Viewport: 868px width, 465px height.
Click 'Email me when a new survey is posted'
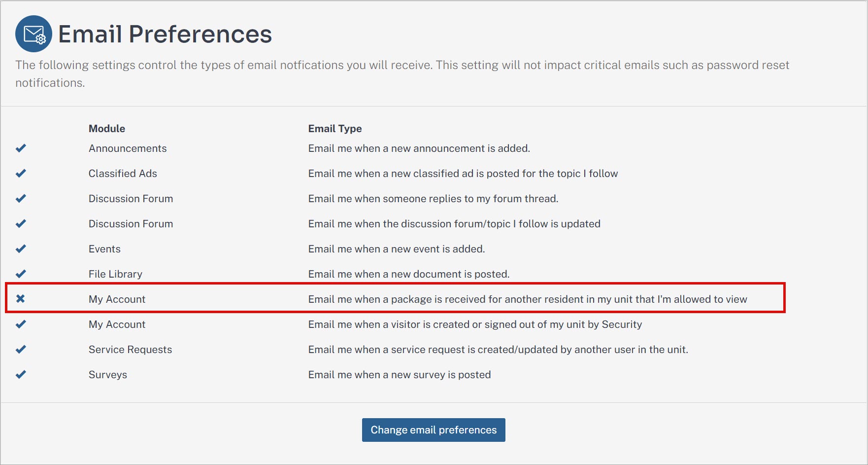[400, 375]
